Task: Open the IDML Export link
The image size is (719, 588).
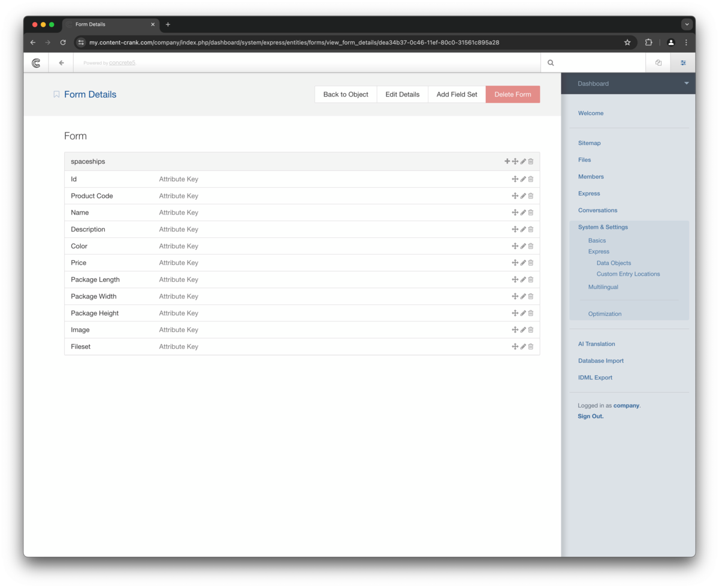Action: tap(595, 378)
